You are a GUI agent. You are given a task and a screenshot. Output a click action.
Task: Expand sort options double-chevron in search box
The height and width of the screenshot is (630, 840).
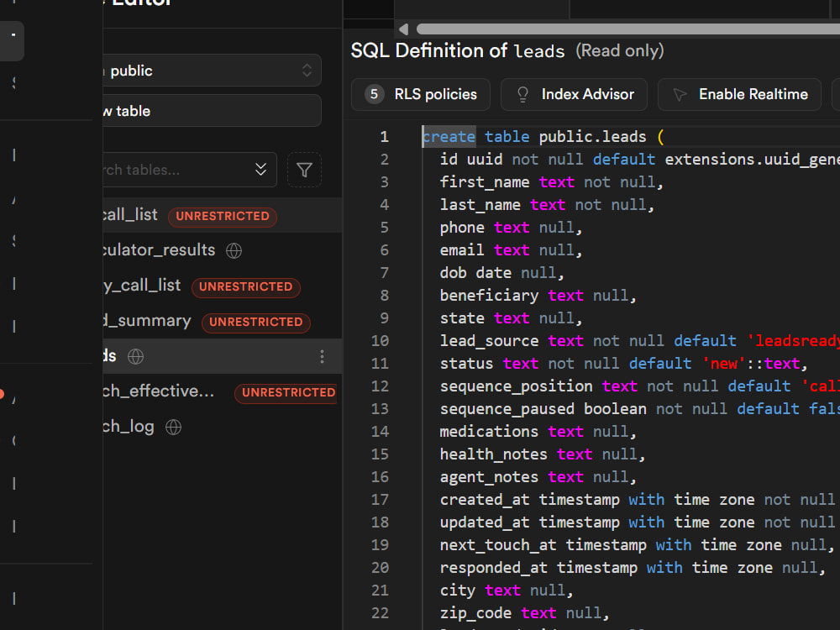tap(261, 170)
